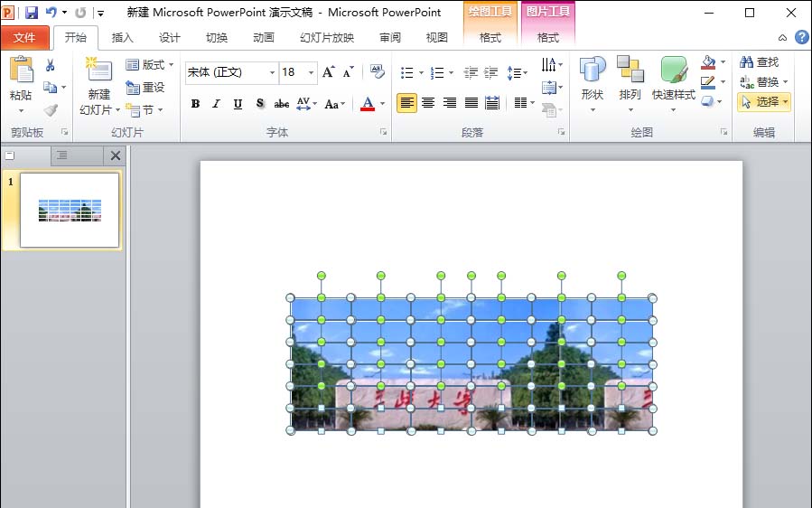The height and width of the screenshot is (508, 812).
Task: Switch to the Slide Show (幻灯片放映) tab
Action: pyautogui.click(x=327, y=37)
